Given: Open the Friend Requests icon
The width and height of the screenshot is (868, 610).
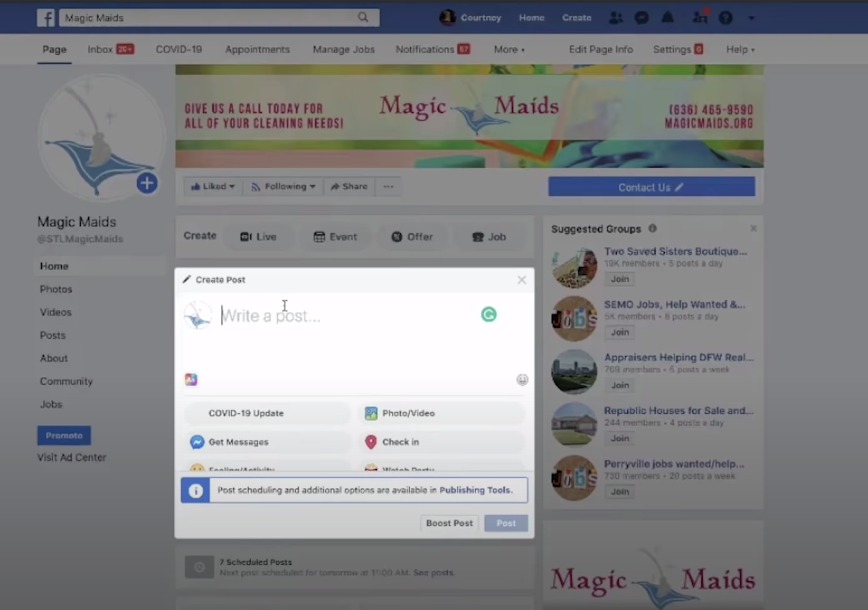Looking at the screenshot, I should 616,18.
